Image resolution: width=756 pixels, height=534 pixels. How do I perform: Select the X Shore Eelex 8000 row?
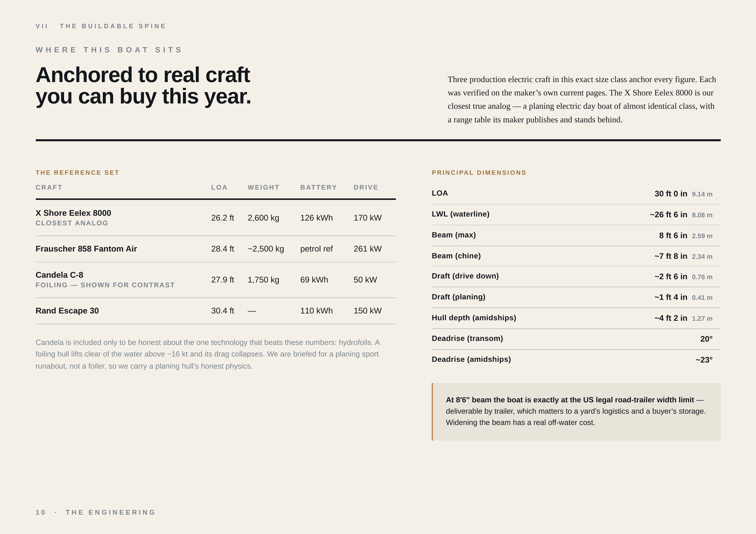(x=216, y=218)
